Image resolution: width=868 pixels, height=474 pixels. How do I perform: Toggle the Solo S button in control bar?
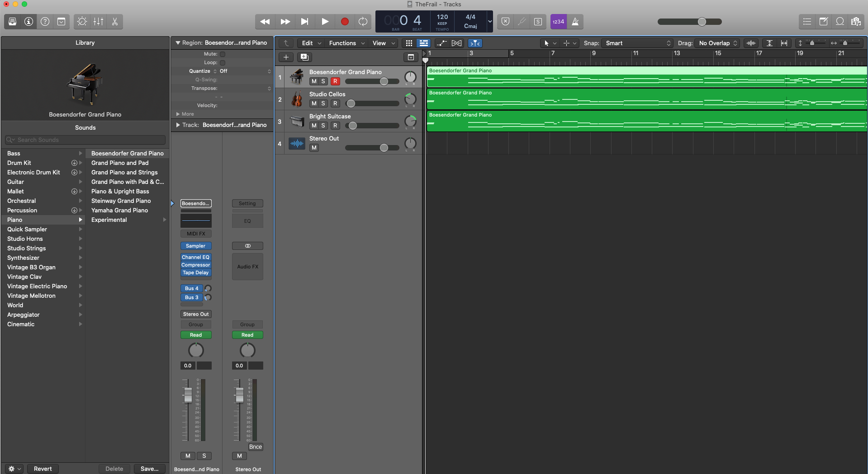click(x=538, y=21)
